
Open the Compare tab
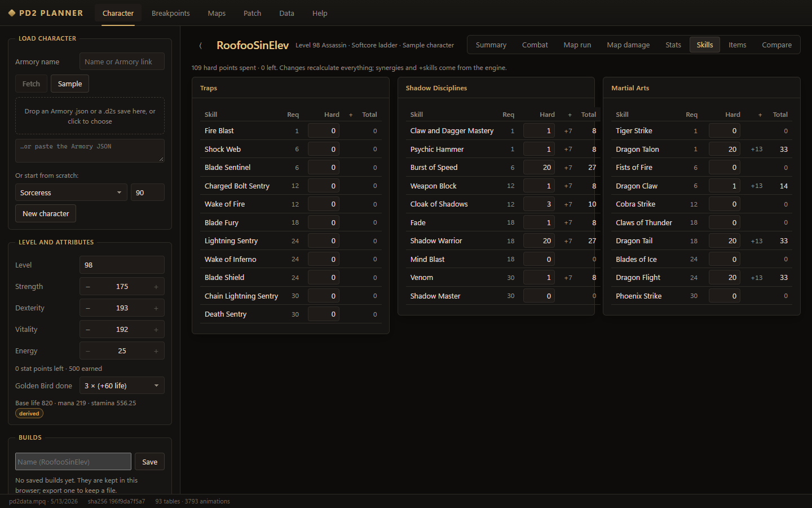777,45
